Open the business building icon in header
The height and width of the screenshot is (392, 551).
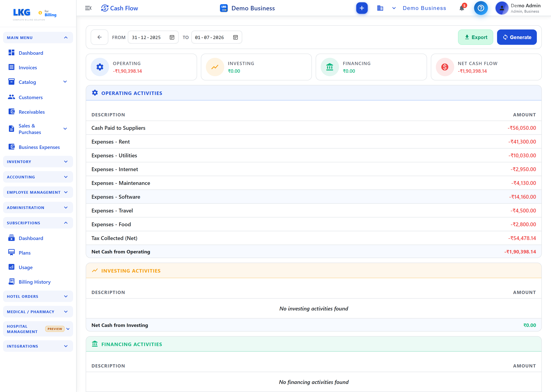pos(380,8)
